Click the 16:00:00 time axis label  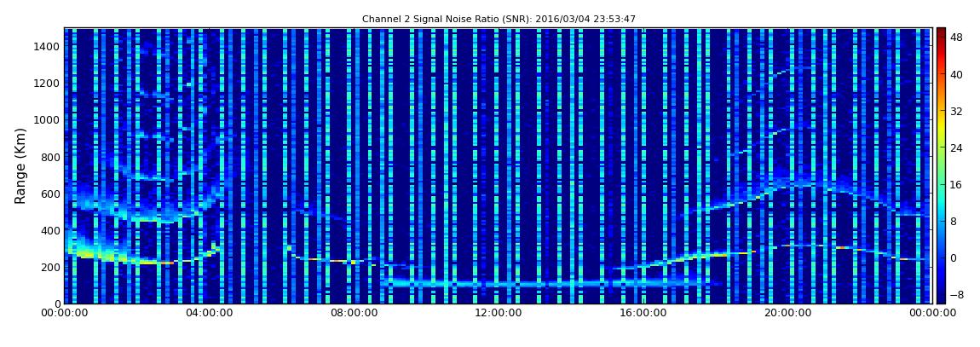tap(643, 313)
